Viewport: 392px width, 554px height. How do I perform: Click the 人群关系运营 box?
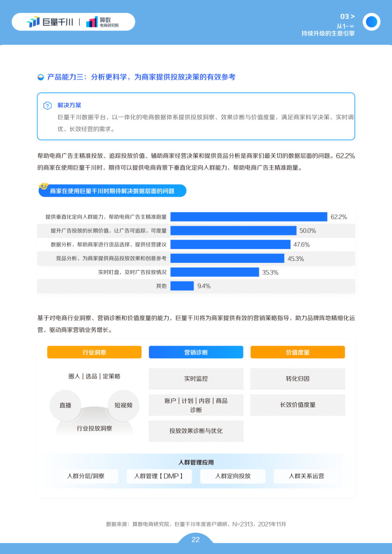306,476
